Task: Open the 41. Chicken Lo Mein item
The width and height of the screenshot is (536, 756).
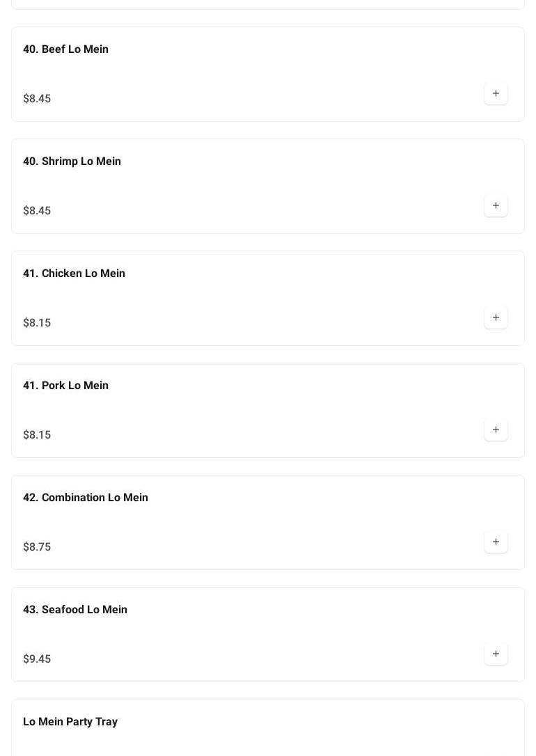Action: point(74,274)
